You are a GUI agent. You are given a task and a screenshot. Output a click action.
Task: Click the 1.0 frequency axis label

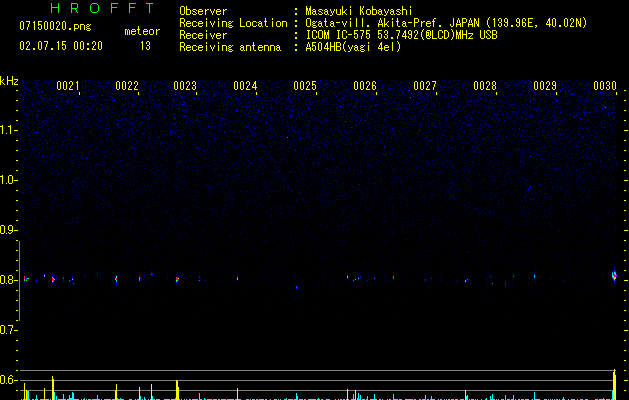coord(8,180)
